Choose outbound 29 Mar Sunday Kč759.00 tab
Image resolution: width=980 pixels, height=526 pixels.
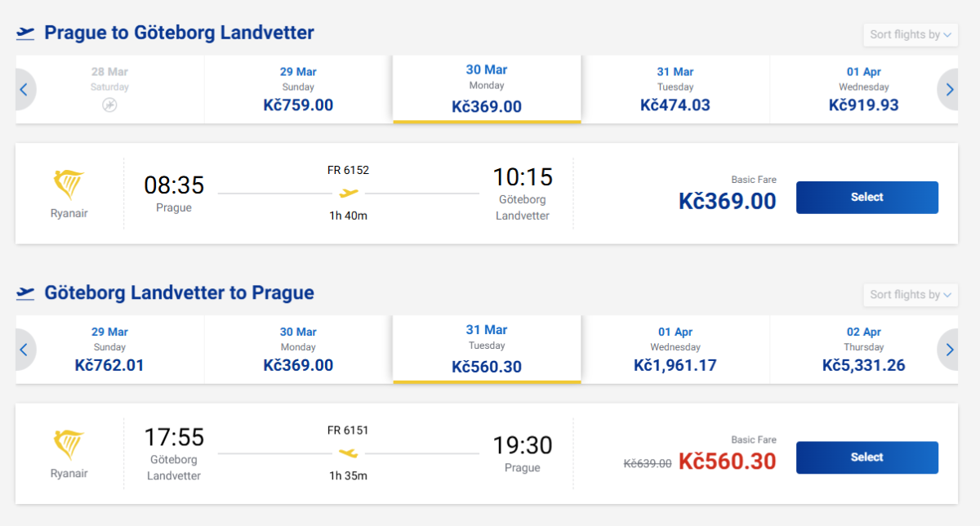298,90
